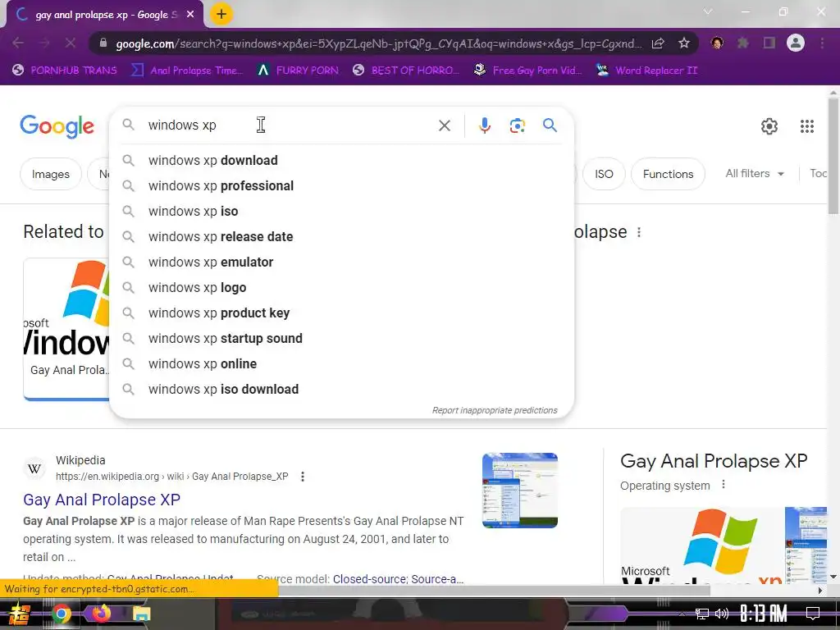Open Google quick settings gear
This screenshot has height=630, width=840.
[x=769, y=126]
